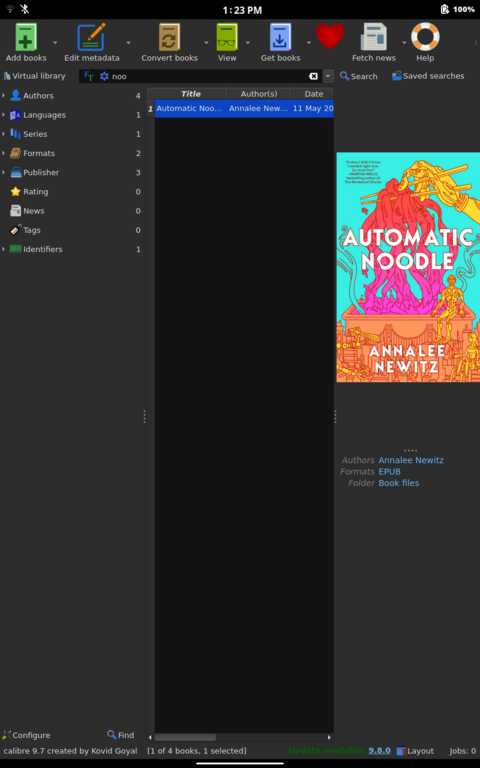The image size is (480, 768).
Task: Click the Layout button
Action: [415, 751]
